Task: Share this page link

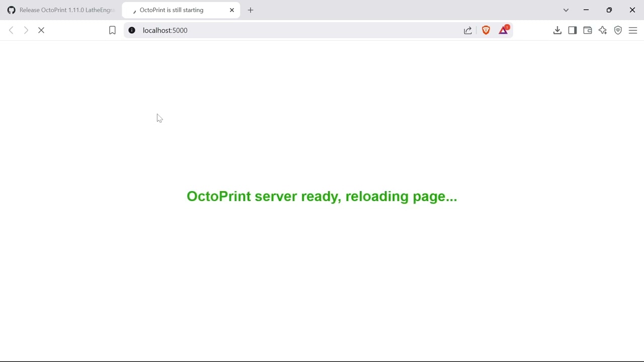Action: [468, 30]
